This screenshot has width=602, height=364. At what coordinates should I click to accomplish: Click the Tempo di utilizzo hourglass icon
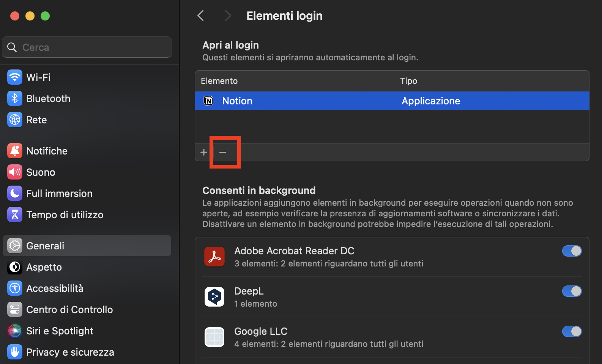pyautogui.click(x=15, y=215)
